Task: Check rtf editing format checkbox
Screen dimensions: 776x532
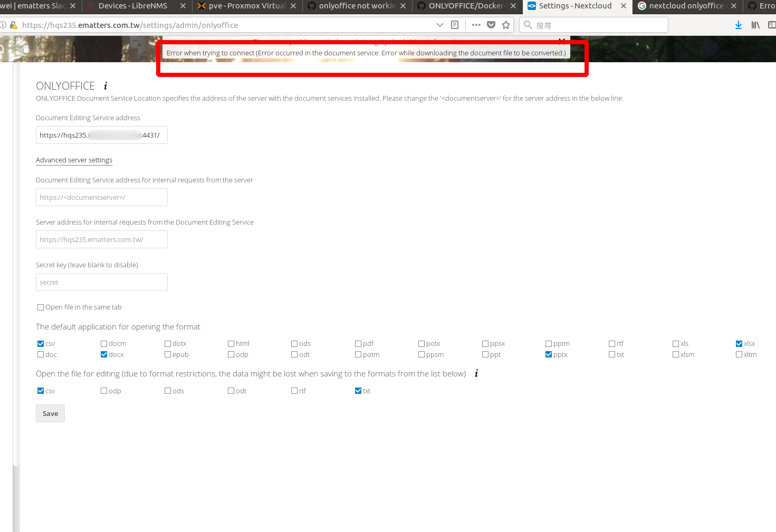Action: click(294, 391)
